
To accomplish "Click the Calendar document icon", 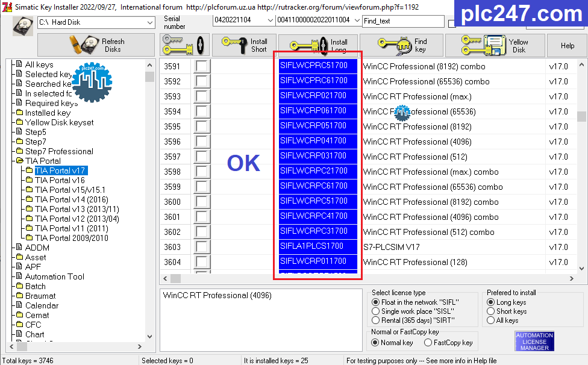I will coord(19,305).
